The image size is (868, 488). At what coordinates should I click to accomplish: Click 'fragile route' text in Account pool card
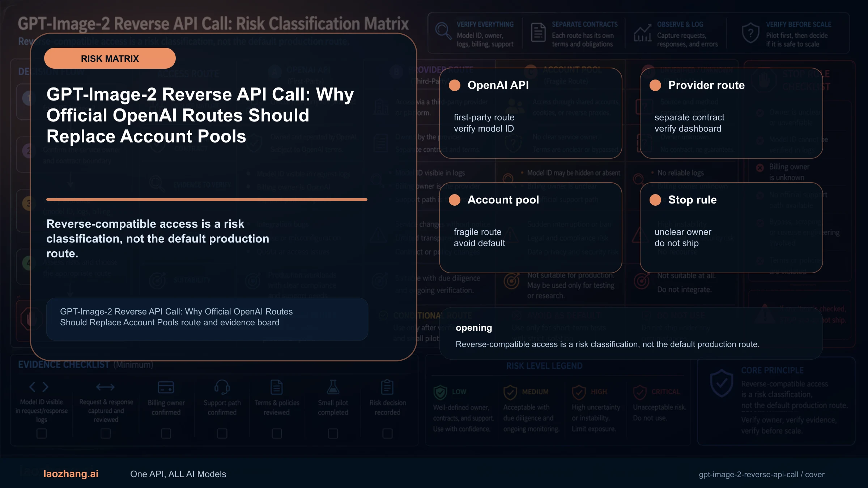[x=477, y=232]
